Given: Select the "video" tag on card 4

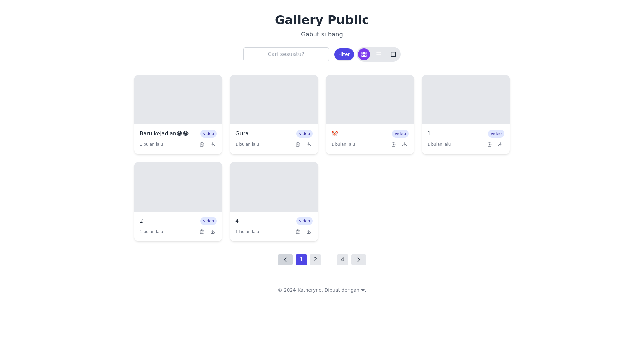Looking at the screenshot, I should point(304,221).
